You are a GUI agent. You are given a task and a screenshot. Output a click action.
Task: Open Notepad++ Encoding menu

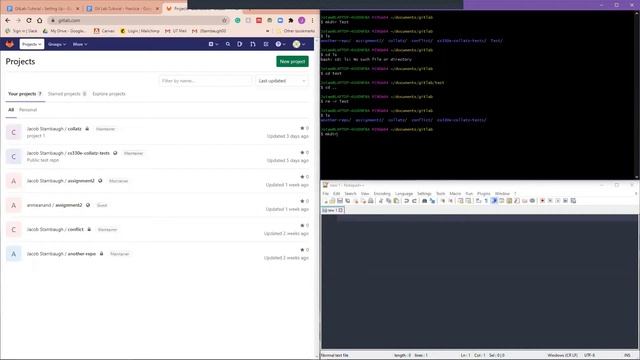(x=382, y=193)
